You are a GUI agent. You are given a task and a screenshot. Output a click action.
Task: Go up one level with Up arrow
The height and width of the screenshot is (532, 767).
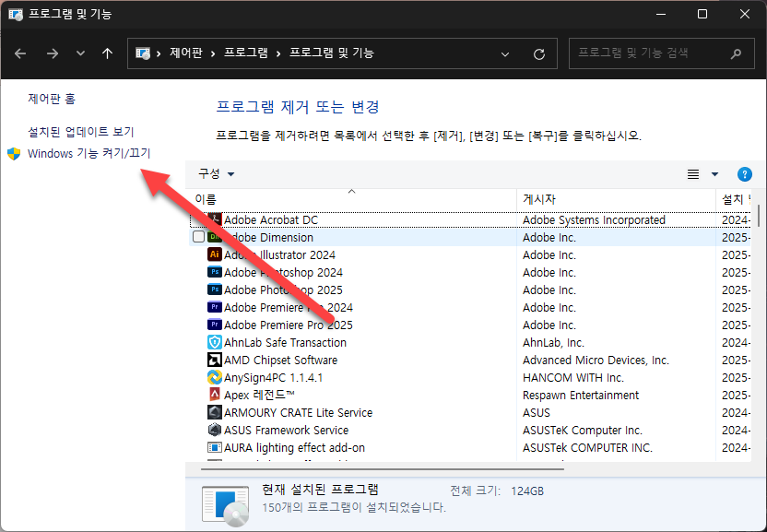coord(107,53)
